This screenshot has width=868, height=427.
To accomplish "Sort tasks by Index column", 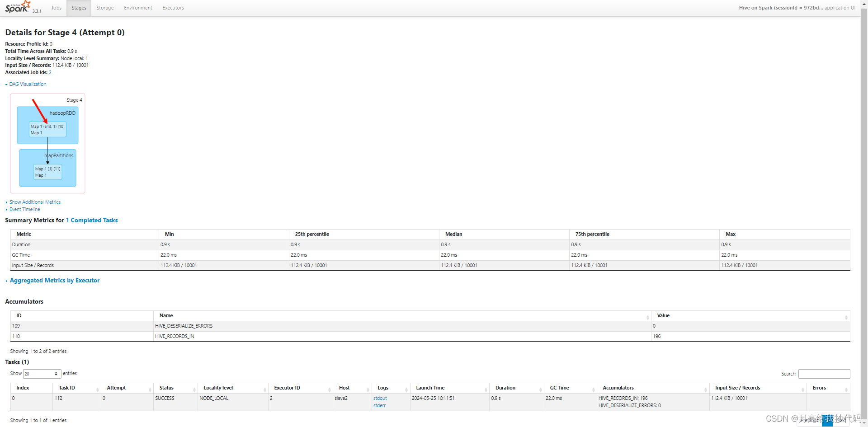I will 32,388.
